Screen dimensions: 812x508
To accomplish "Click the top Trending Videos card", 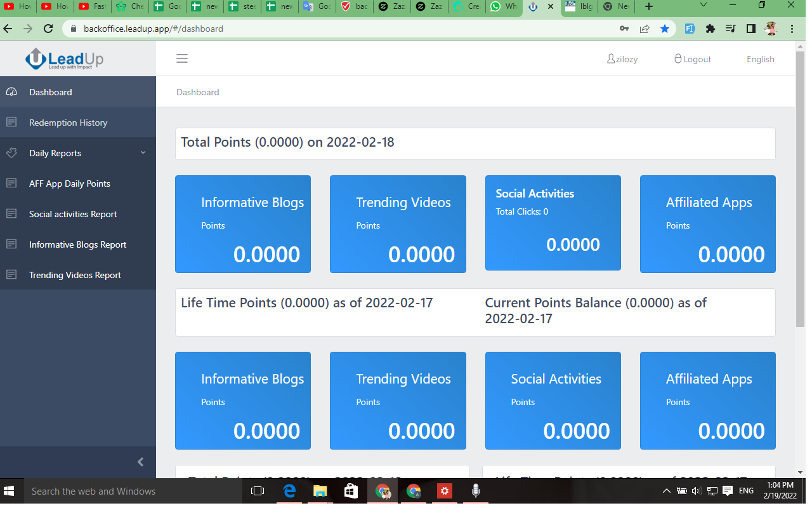I will coord(398,224).
